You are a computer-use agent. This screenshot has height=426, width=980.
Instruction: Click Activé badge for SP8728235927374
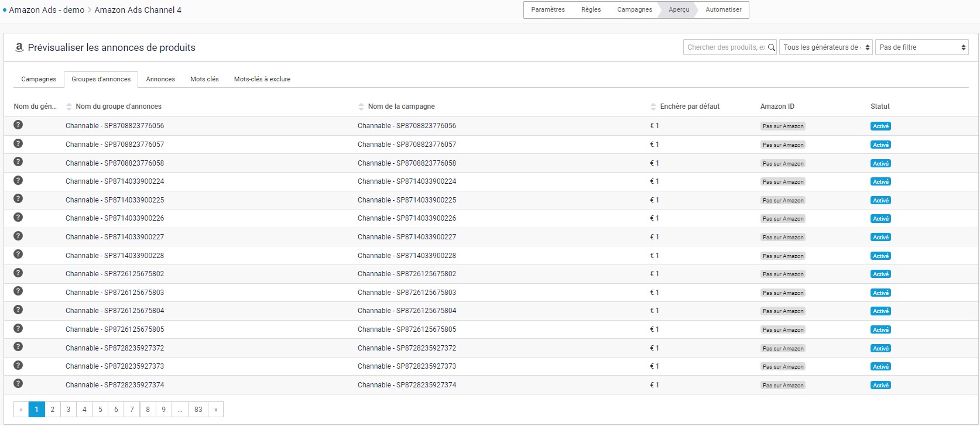click(880, 386)
